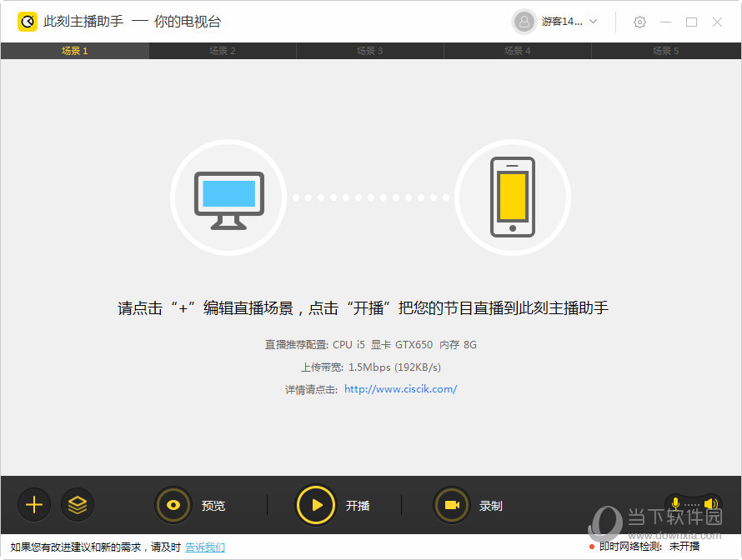The image size is (742, 560).
Task: Minimize the window
Action: (x=666, y=22)
